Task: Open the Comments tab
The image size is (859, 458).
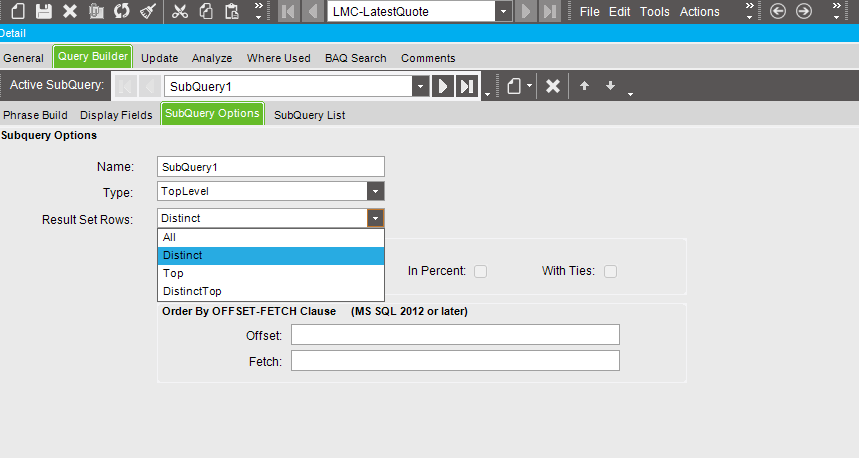Action: 428,58
